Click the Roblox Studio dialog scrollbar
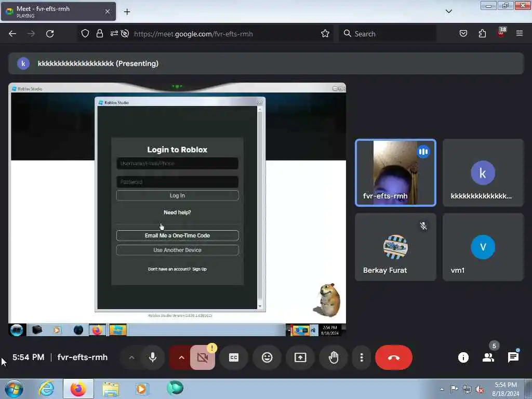 tap(260, 207)
